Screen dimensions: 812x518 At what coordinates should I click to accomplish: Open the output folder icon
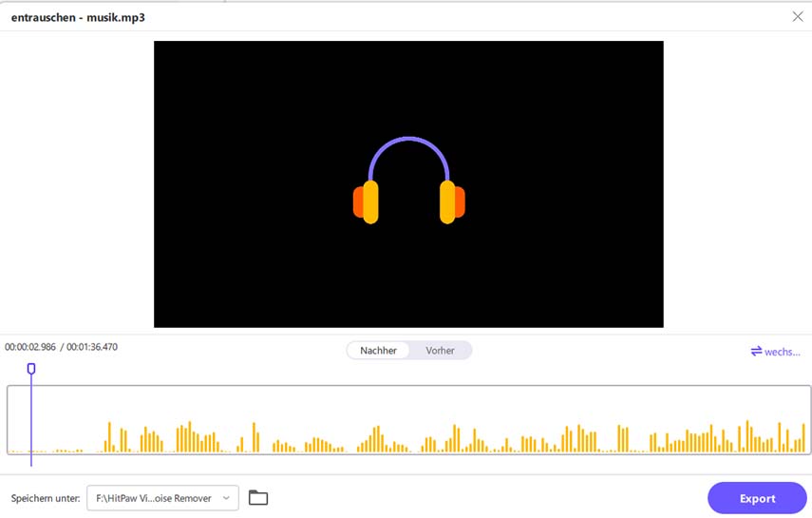[258, 498]
